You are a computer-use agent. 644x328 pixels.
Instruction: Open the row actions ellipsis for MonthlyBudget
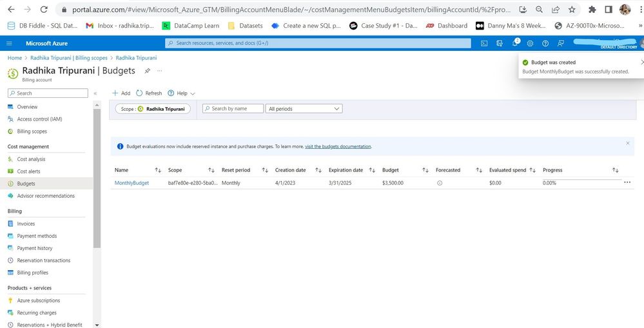[x=627, y=182]
